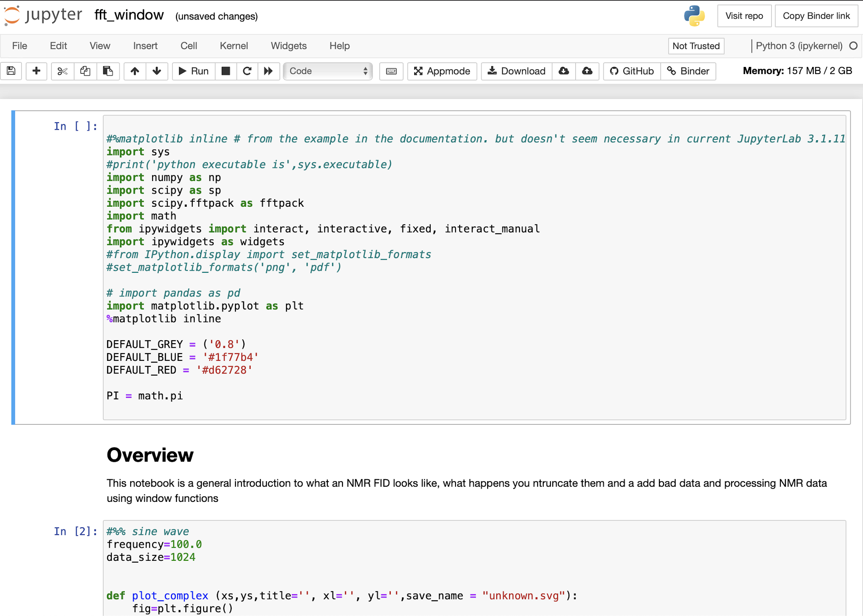Image resolution: width=863 pixels, height=616 pixels.
Task: Restart kernel with the circular arrow icon
Action: click(x=247, y=71)
